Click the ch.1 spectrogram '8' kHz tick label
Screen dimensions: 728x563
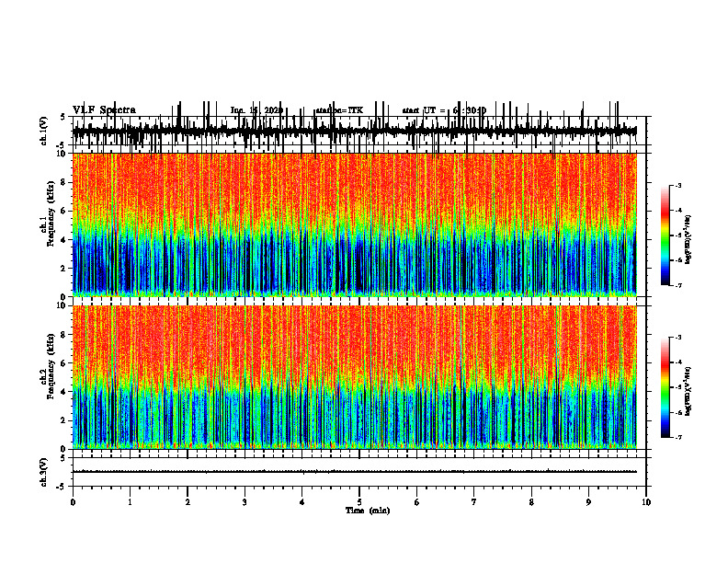(63, 182)
